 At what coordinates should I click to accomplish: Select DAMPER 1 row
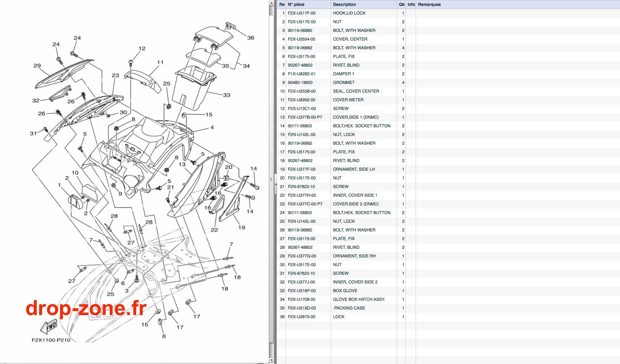click(x=448, y=74)
